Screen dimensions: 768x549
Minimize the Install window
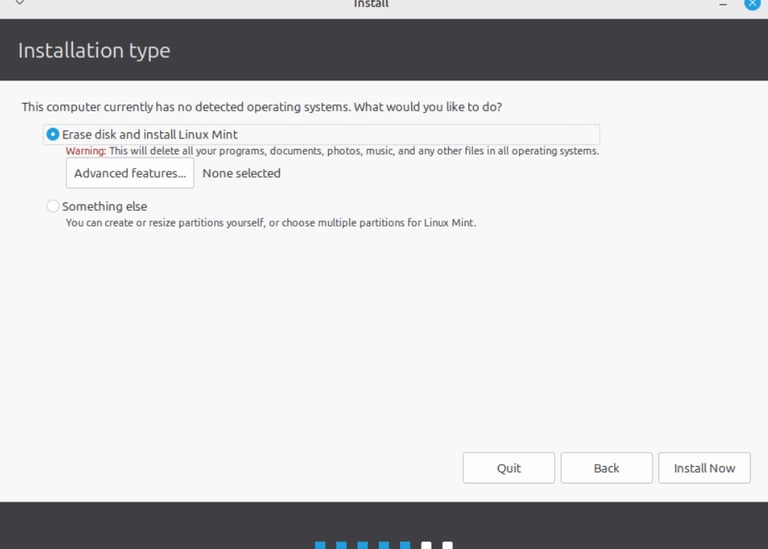[723, 4]
